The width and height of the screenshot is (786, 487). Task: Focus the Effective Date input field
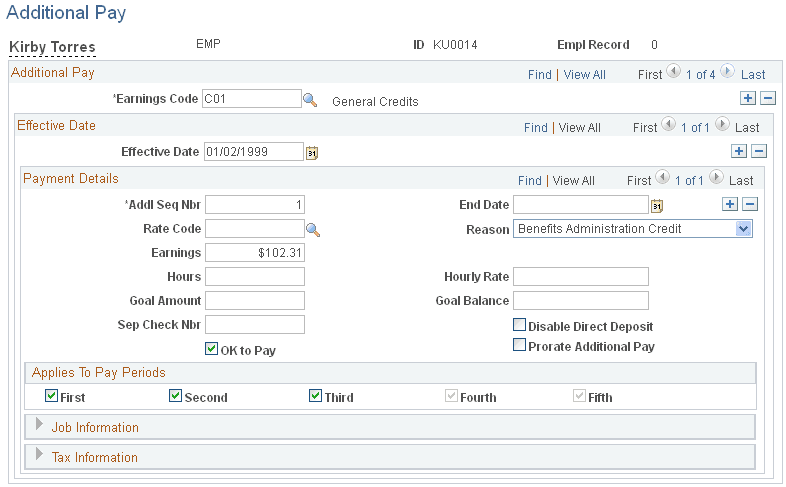pyautogui.click(x=254, y=152)
